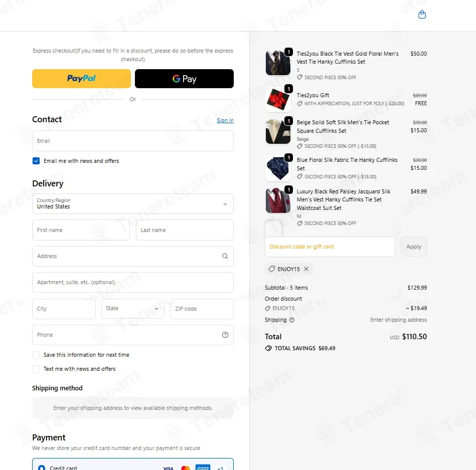Open the Ties2you Gift product thumbnail
The width and height of the screenshot is (476, 470).
278,99
